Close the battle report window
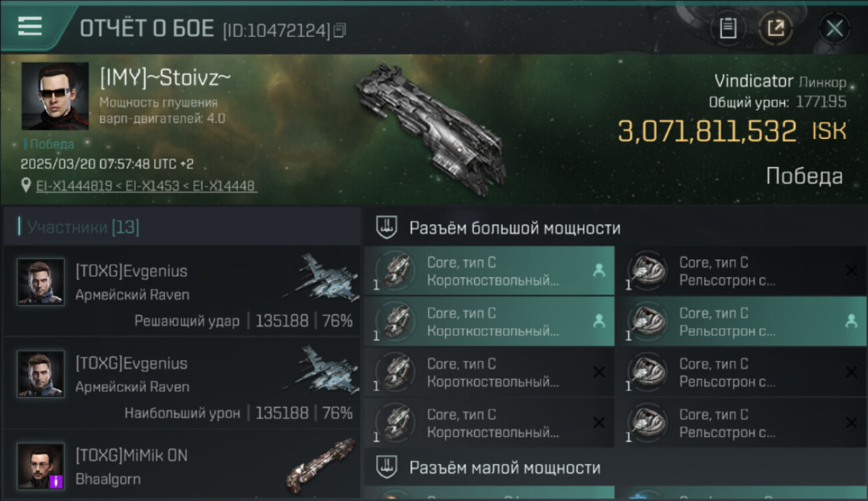The image size is (868, 501). click(x=835, y=28)
